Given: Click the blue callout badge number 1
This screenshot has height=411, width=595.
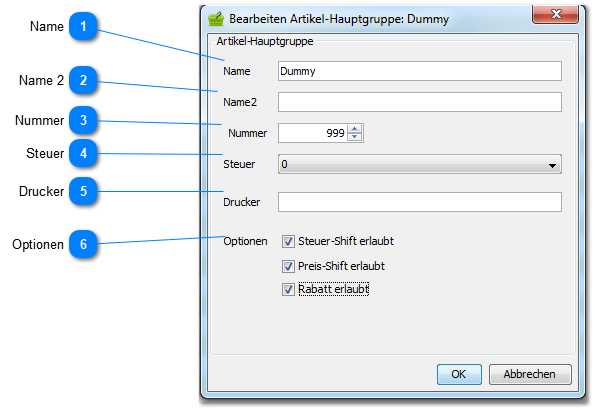Looking at the screenshot, I should (83, 26).
